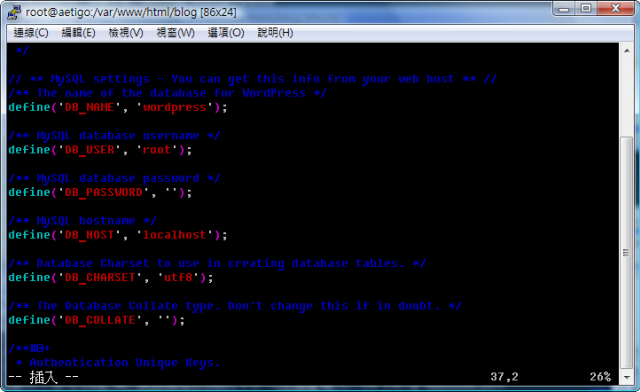Click the '-- 插入 --' mode indicator

(43, 377)
